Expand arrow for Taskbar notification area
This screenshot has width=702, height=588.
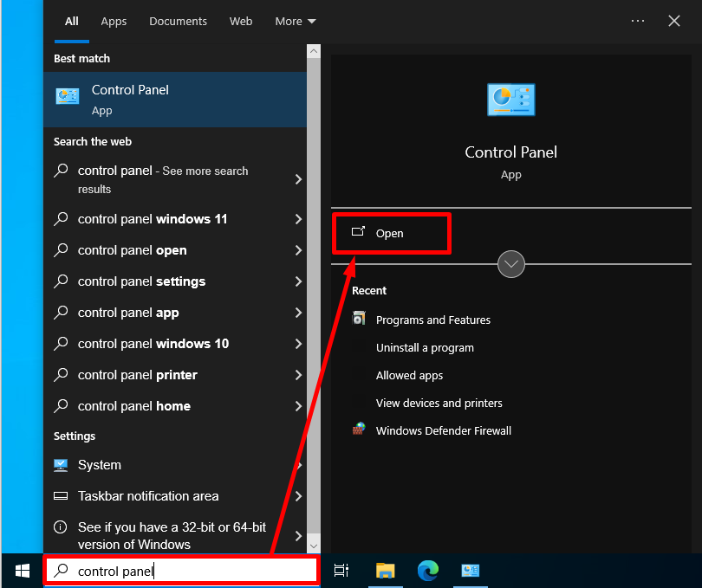(298, 496)
